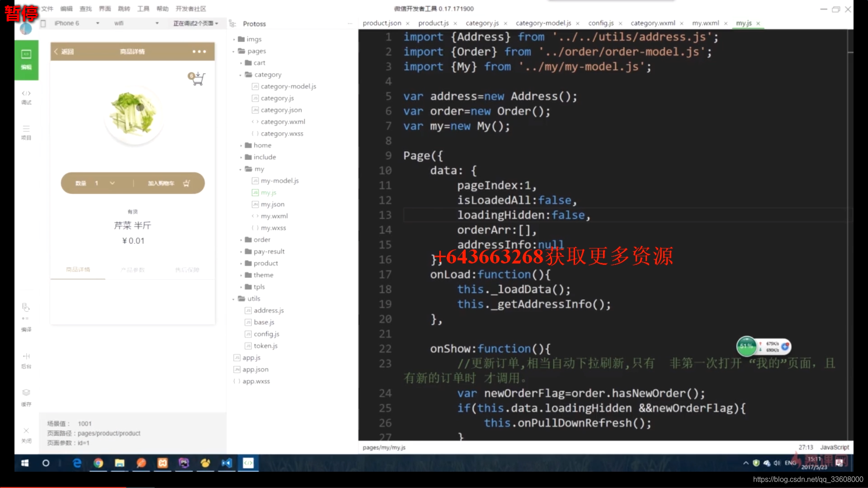Select the 商品详情 tab in preview
Screen dimensions: 868x488
pos(78,269)
